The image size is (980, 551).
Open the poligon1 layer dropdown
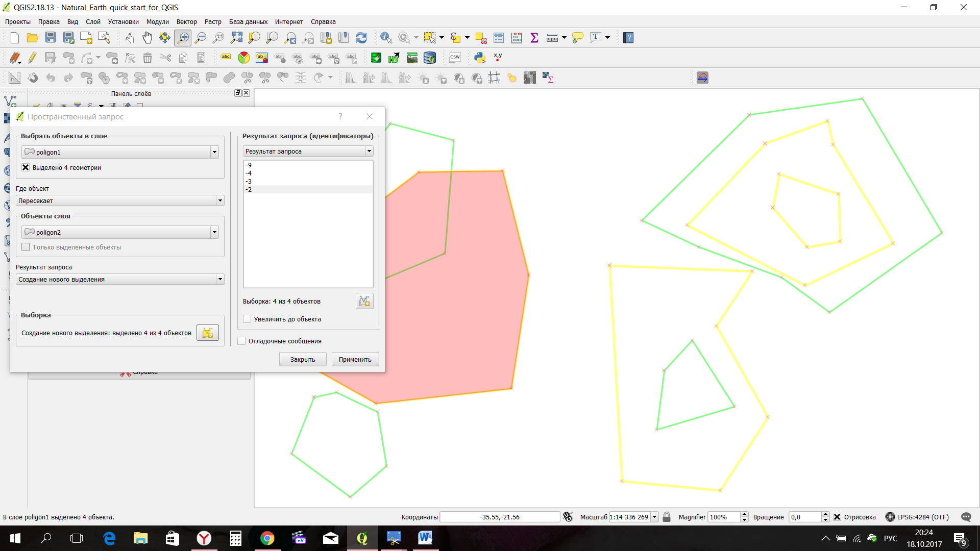[214, 152]
